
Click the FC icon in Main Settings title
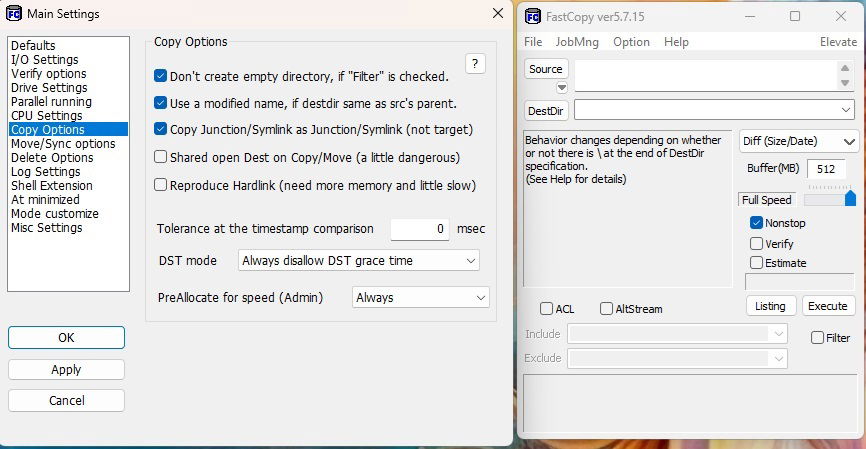click(14, 13)
